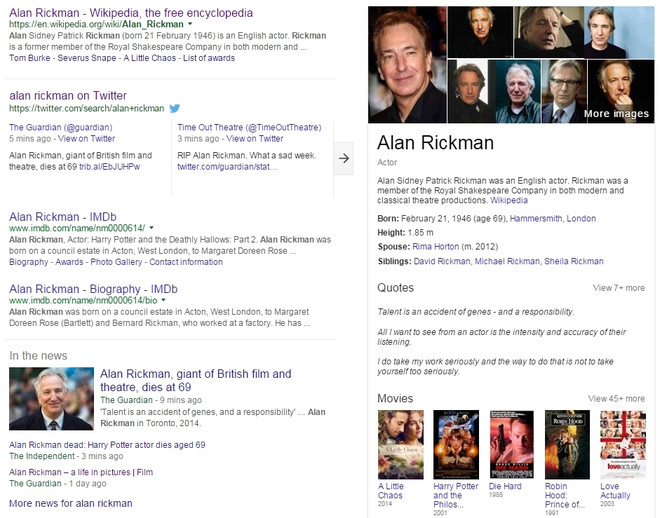Viewport: 660px width, 518px height.
Task: Click the next arrow of the tweets carousel
Action: [x=343, y=159]
